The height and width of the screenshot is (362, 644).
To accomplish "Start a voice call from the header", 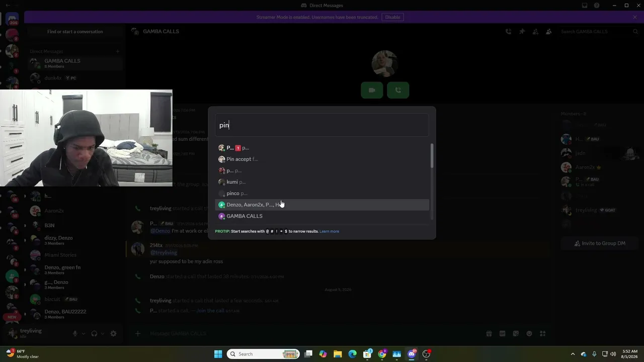I will (x=508, y=31).
